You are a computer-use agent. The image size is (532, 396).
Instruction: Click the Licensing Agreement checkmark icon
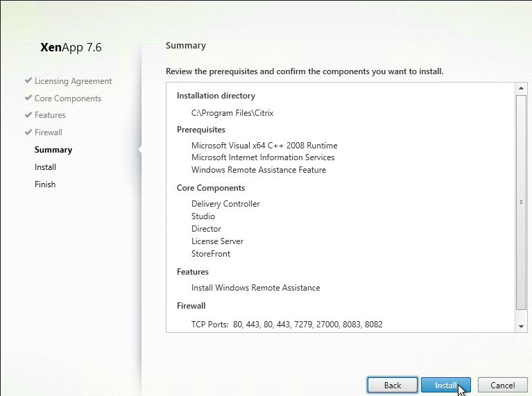tap(28, 80)
